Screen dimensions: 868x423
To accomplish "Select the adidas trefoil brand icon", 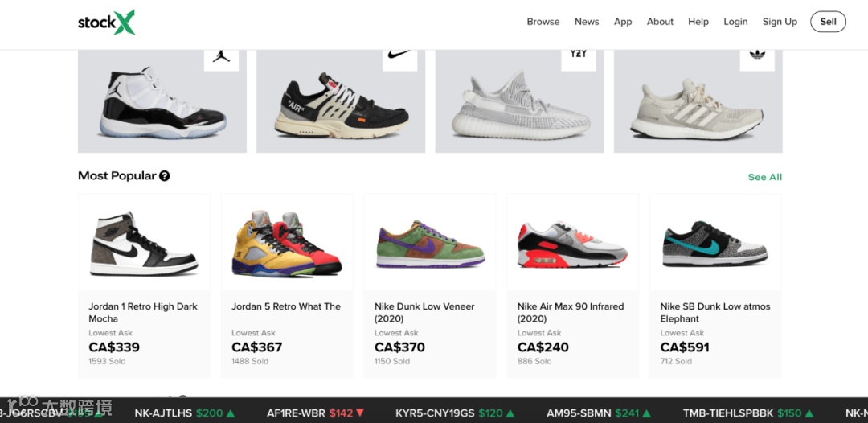I will 757,60.
